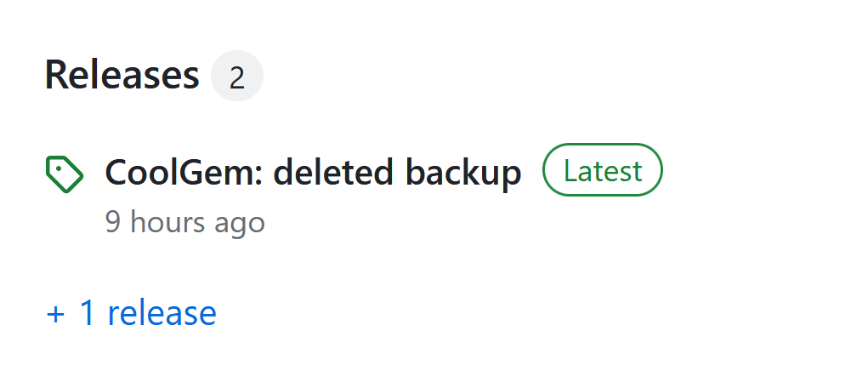Viewport: 868px width, 382px height.
Task: Click the release tag icon beside CoolGem
Action: [x=64, y=174]
